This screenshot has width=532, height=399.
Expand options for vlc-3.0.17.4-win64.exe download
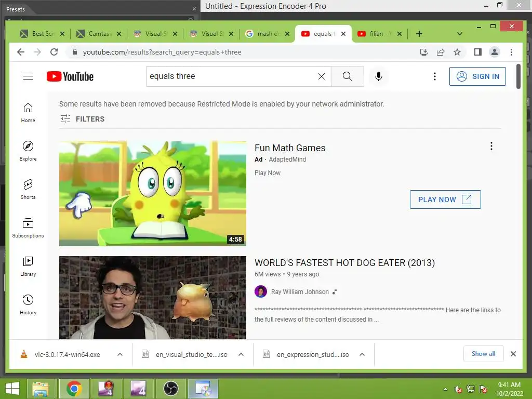(x=120, y=354)
